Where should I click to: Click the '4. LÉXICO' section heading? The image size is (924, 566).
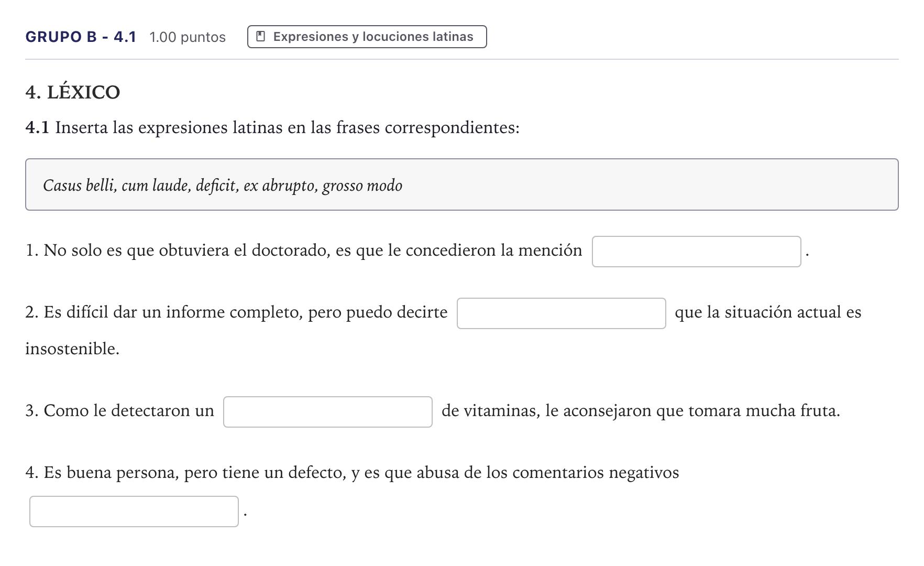[x=73, y=92]
